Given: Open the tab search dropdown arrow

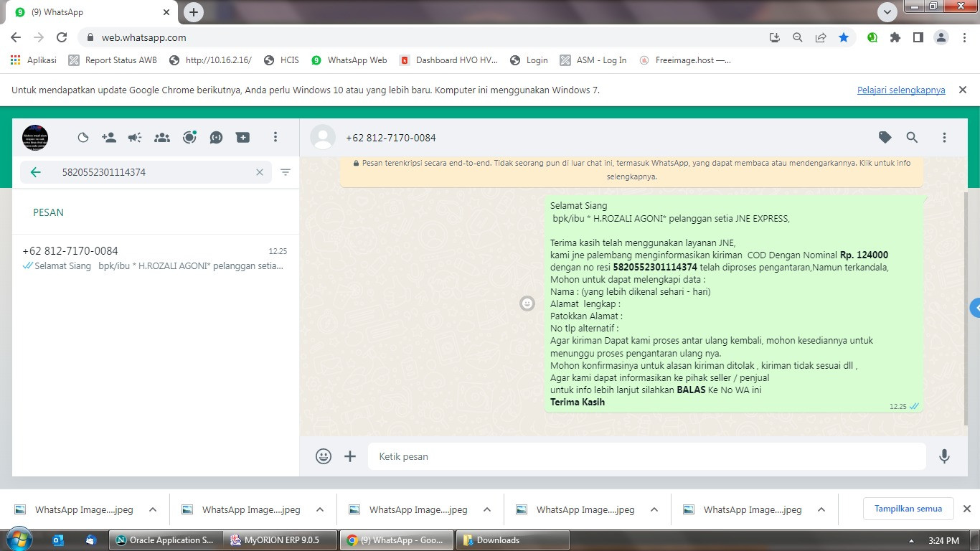Looking at the screenshot, I should [x=887, y=12].
